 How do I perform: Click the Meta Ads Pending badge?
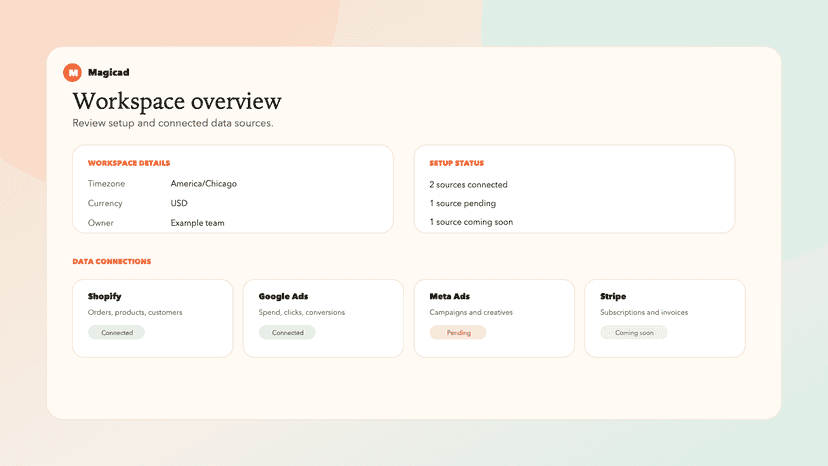point(458,332)
